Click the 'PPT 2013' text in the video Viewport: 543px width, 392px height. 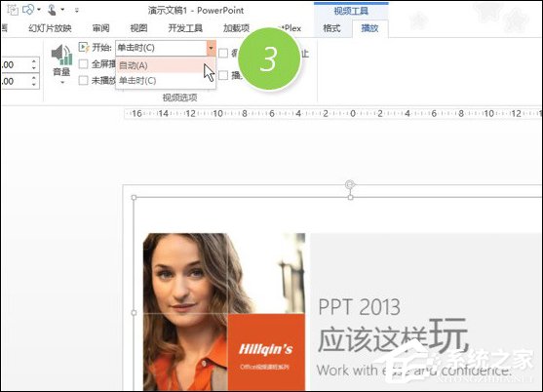[x=359, y=307]
